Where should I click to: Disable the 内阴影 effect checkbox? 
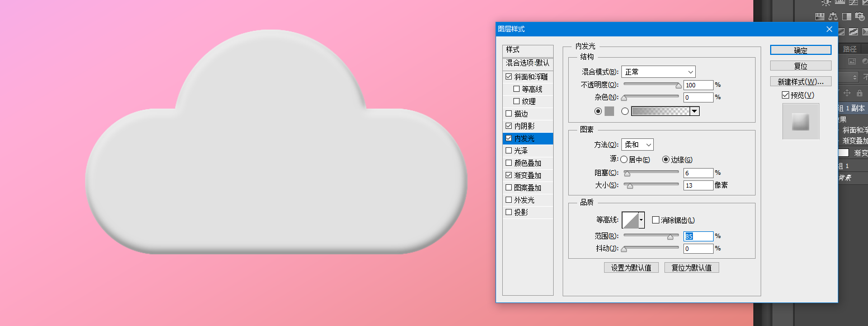coord(508,126)
